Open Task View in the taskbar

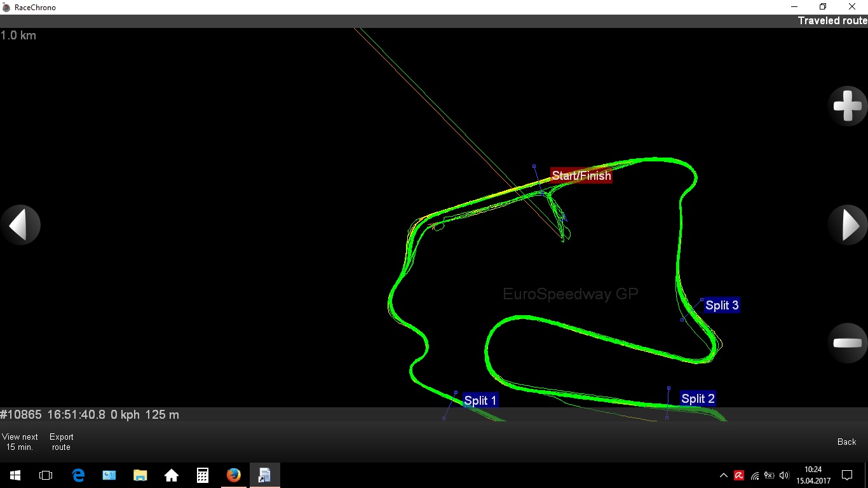[x=46, y=475]
